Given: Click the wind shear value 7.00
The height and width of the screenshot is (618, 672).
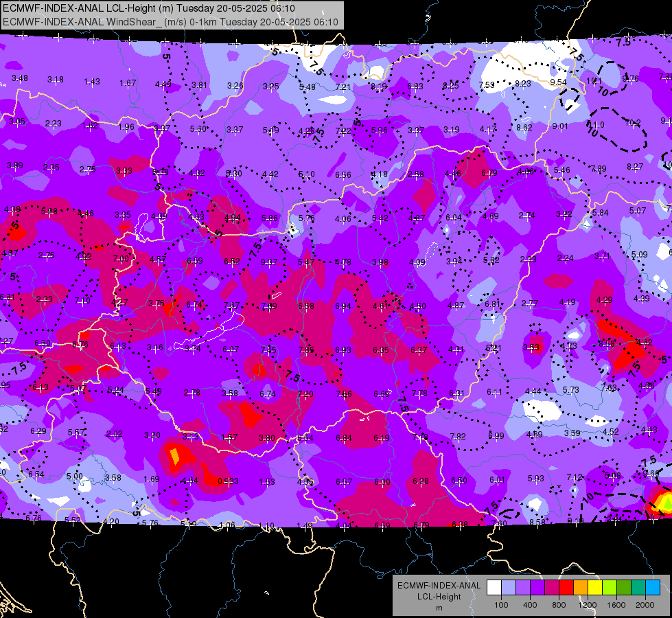Looking at the screenshot, I should [120, 259].
